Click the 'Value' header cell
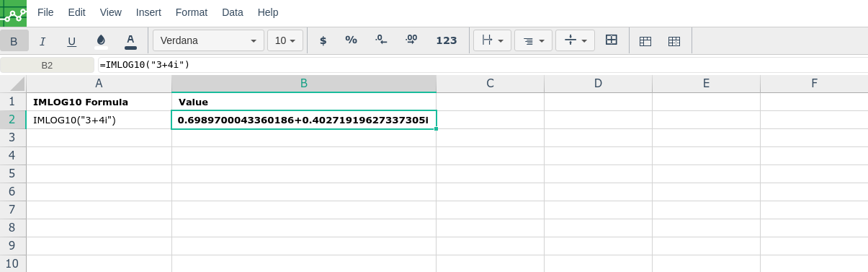The image size is (868, 272). (304, 102)
